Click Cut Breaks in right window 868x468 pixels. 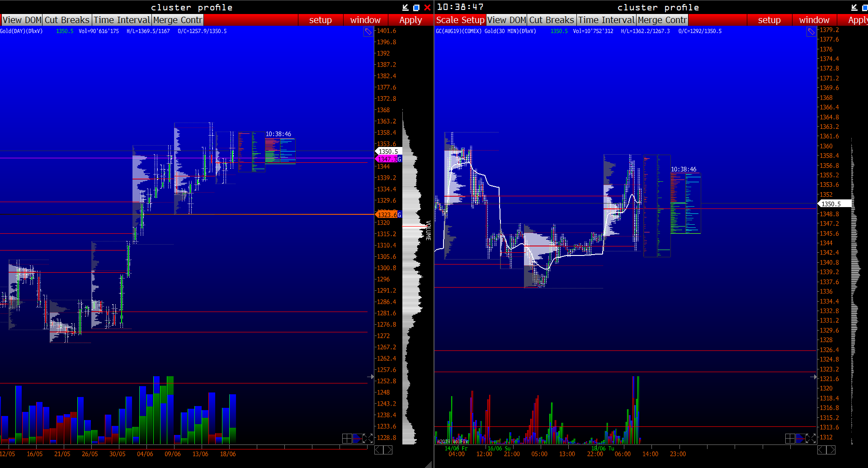[552, 20]
